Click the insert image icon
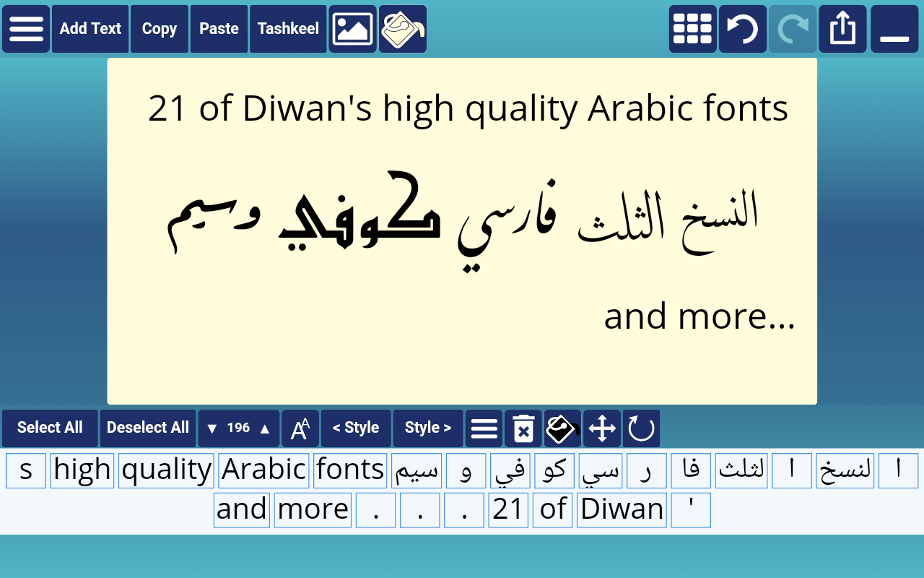This screenshot has width=924, height=578. tap(352, 29)
